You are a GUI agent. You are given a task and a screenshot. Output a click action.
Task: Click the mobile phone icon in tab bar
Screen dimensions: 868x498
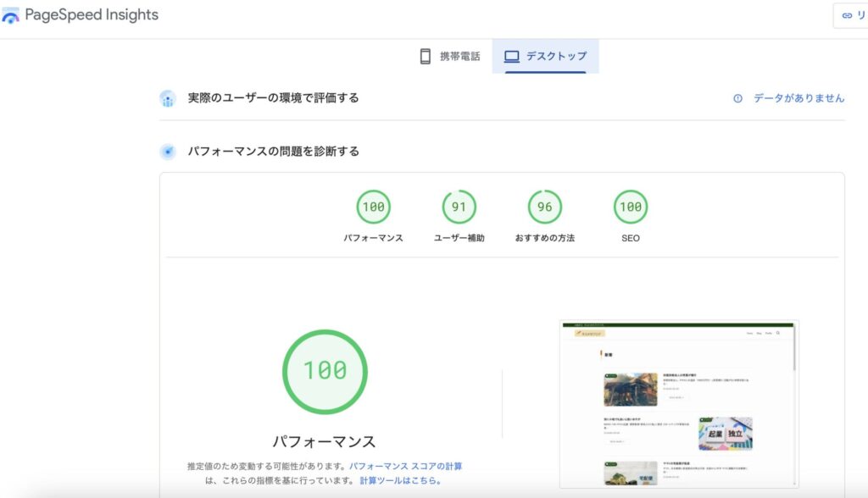[426, 57]
